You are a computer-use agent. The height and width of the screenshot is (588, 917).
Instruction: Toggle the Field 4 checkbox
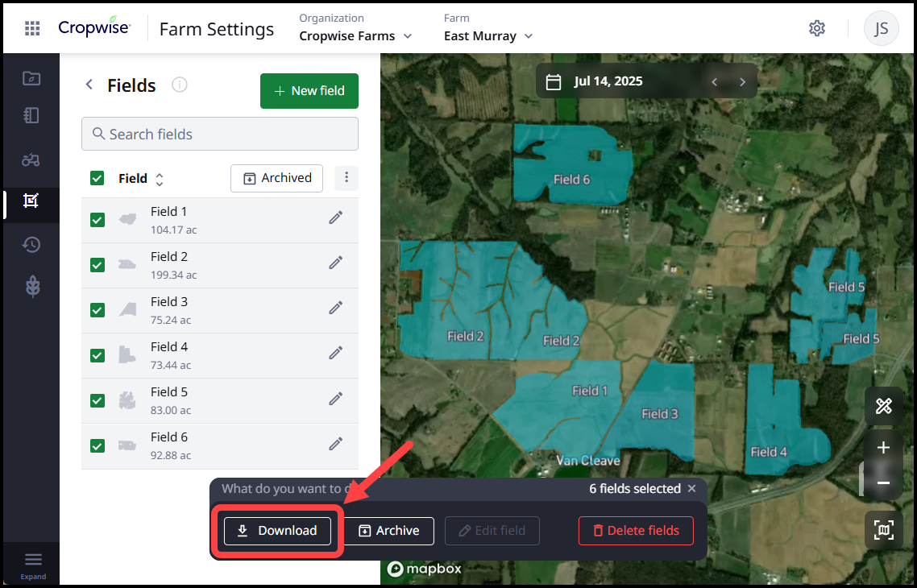[98, 355]
